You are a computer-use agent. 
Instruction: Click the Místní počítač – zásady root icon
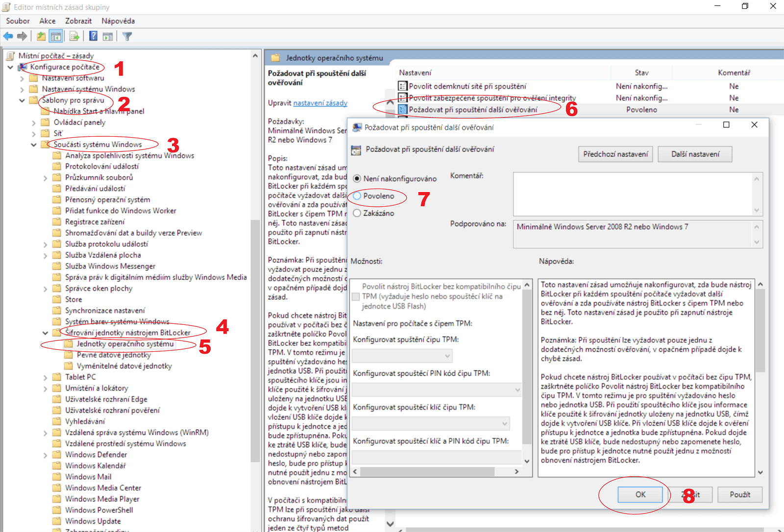[x=10, y=56]
